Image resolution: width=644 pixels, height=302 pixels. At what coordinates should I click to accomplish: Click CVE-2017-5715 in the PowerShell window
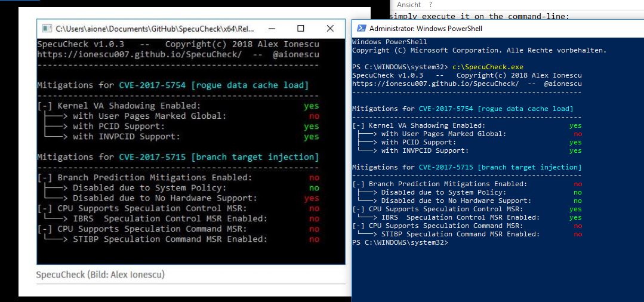pos(446,167)
